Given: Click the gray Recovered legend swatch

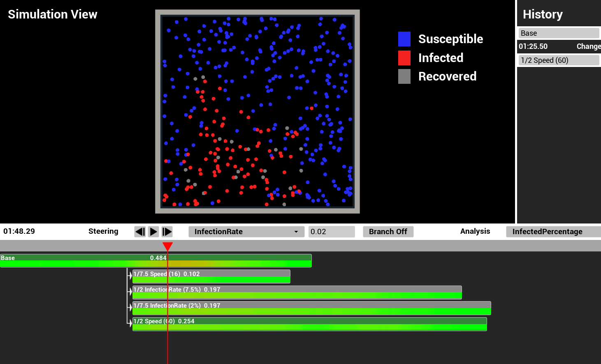Looking at the screenshot, I should (404, 76).
